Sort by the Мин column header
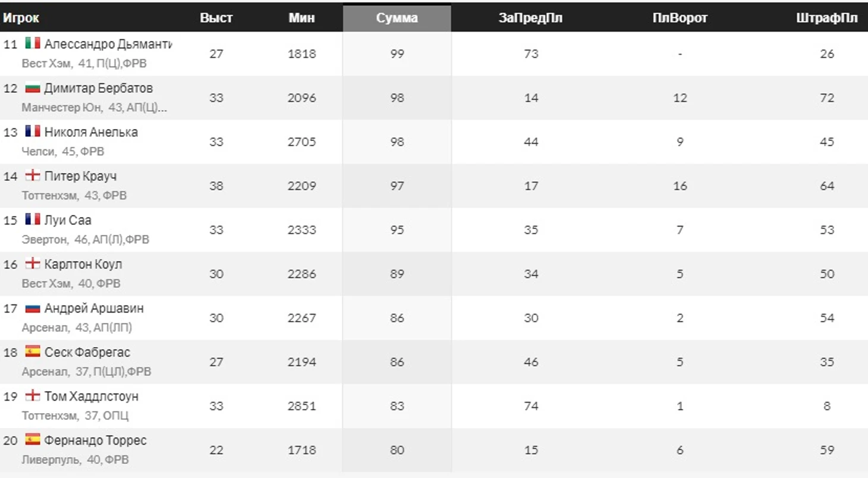 pyautogui.click(x=302, y=18)
